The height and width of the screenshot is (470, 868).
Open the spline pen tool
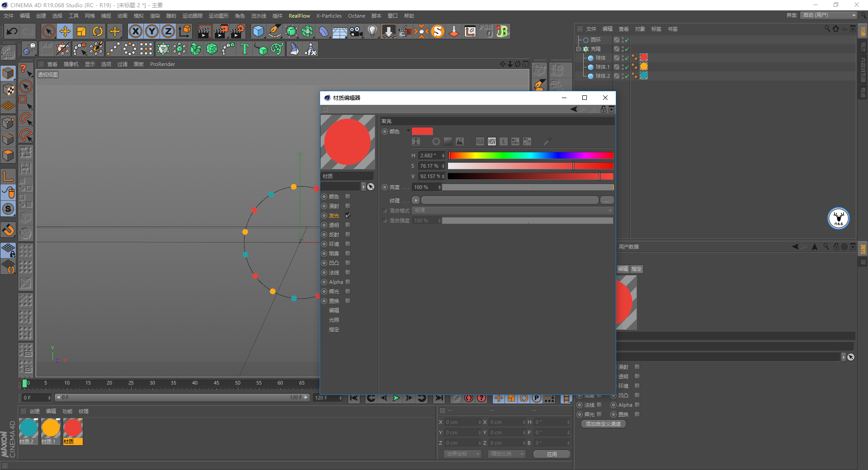click(275, 31)
